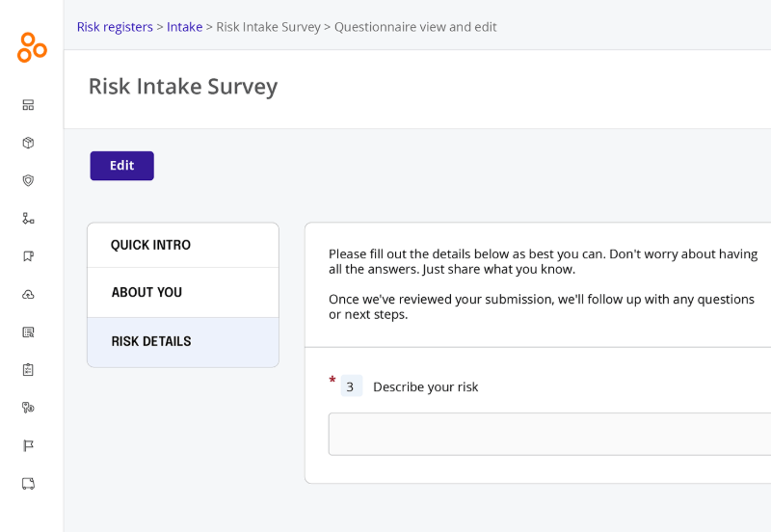Image resolution: width=771 pixels, height=532 pixels.
Task: Select the Risk Details section
Action: pos(183,341)
